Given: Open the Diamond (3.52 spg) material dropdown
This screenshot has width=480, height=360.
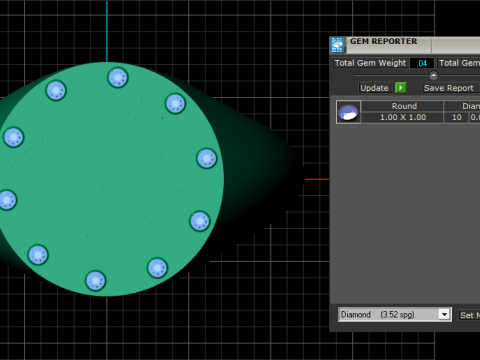Looking at the screenshot, I should (x=395, y=314).
